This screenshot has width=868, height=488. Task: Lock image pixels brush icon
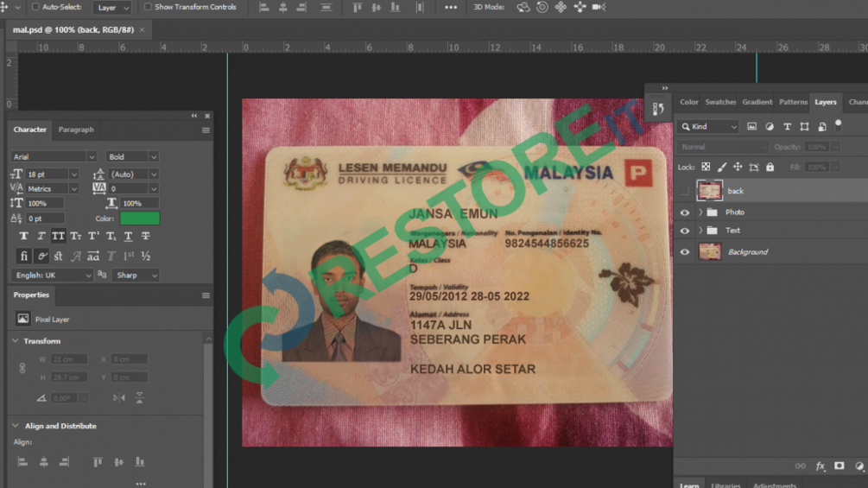point(722,167)
